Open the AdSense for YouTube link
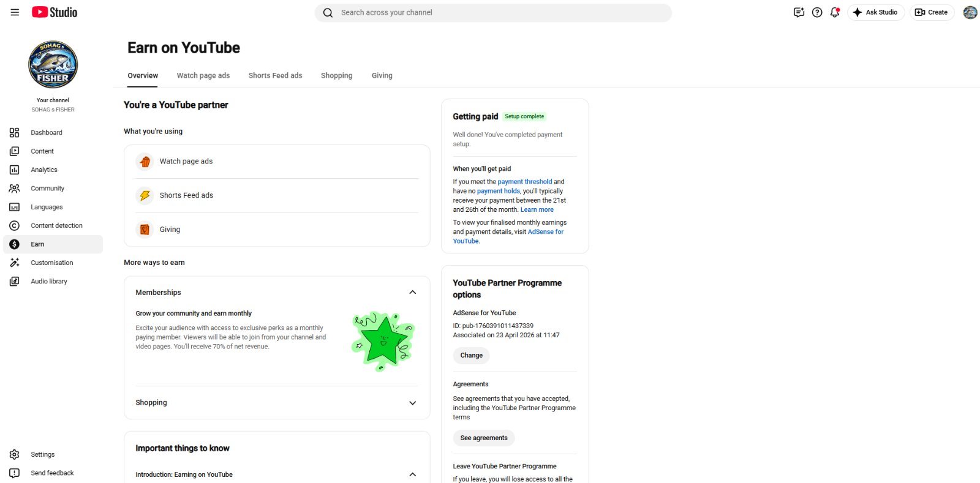Viewport: 980px width, 483px height. pos(509,236)
